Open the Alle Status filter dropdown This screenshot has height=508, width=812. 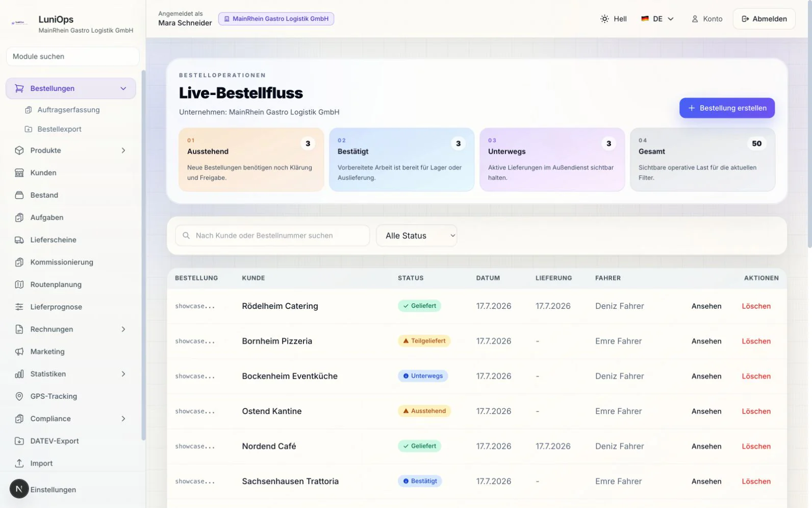tap(417, 235)
